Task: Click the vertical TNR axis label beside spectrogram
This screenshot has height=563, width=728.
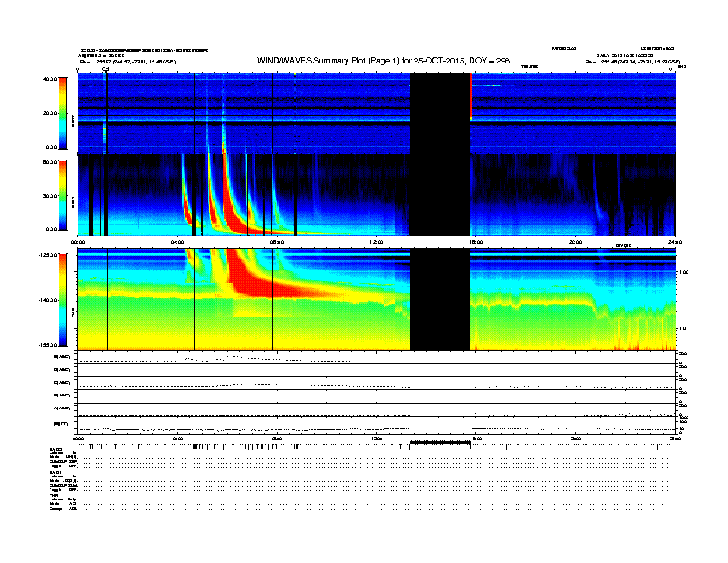Action: click(74, 314)
